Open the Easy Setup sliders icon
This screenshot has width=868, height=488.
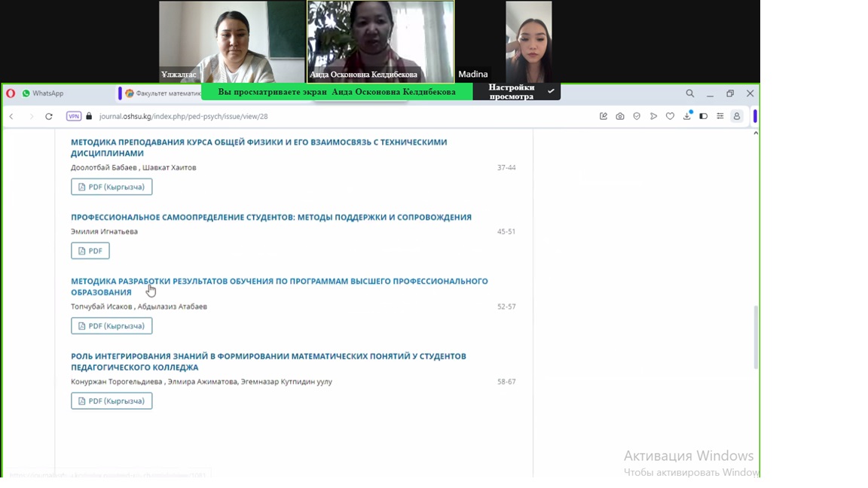(x=720, y=117)
